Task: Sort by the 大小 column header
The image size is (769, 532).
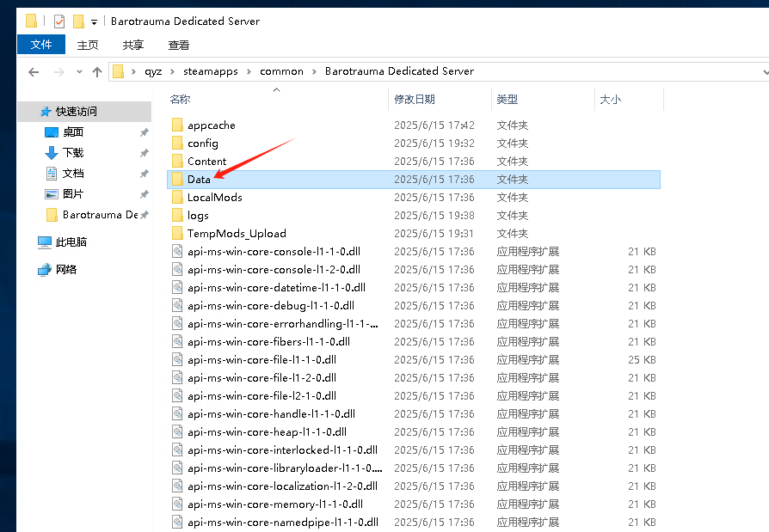Action: tap(610, 100)
